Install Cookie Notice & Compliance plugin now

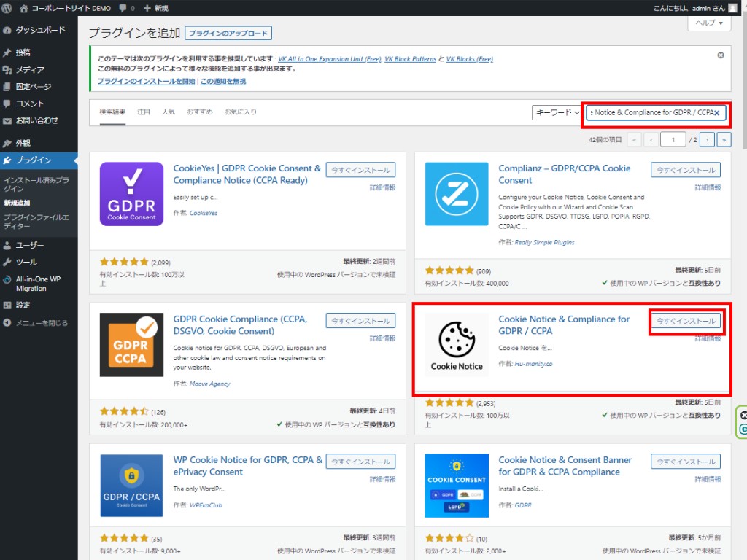pyautogui.click(x=686, y=321)
